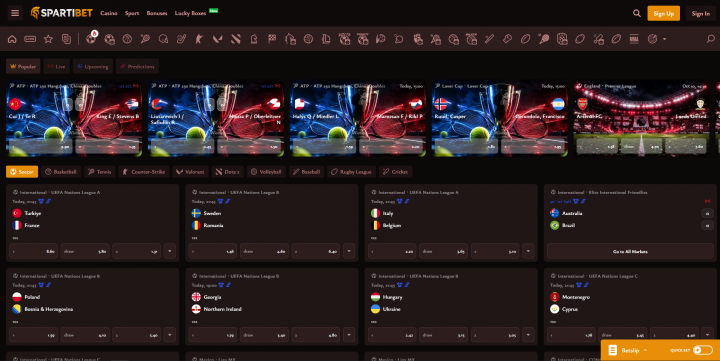Select the Rugby League sport filter tab

coord(351,172)
